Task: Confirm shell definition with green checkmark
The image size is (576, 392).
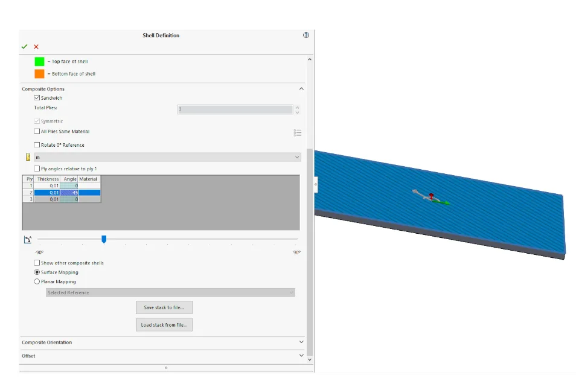Action: (x=25, y=47)
